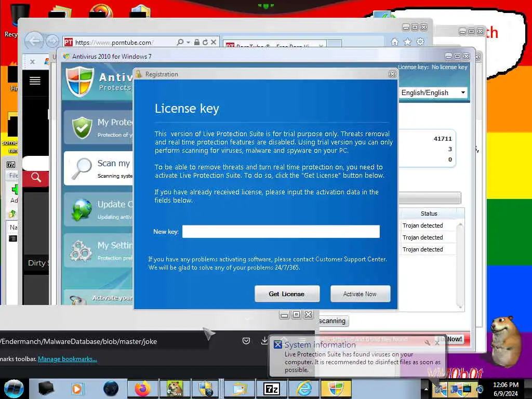This screenshot has width=532, height=399.
Task: Click the hamster desktop character
Action: tap(507, 341)
